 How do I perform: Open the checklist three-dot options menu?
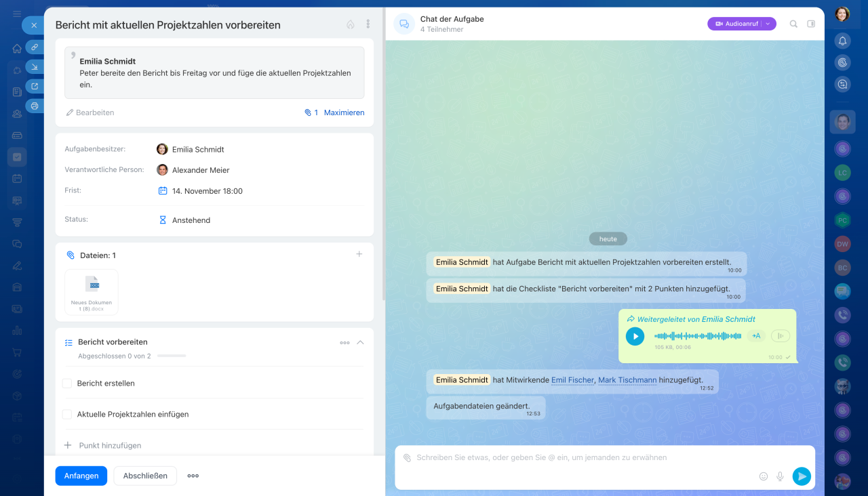pyautogui.click(x=344, y=343)
